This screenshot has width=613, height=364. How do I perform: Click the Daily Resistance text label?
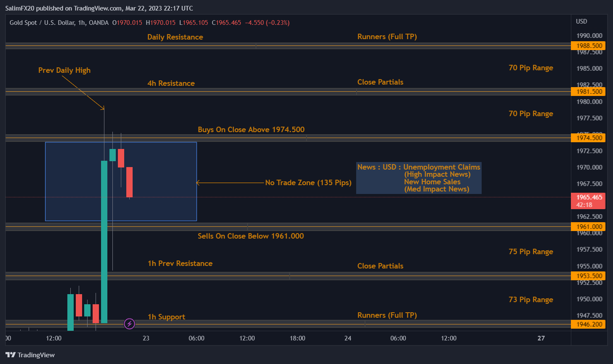tap(175, 37)
